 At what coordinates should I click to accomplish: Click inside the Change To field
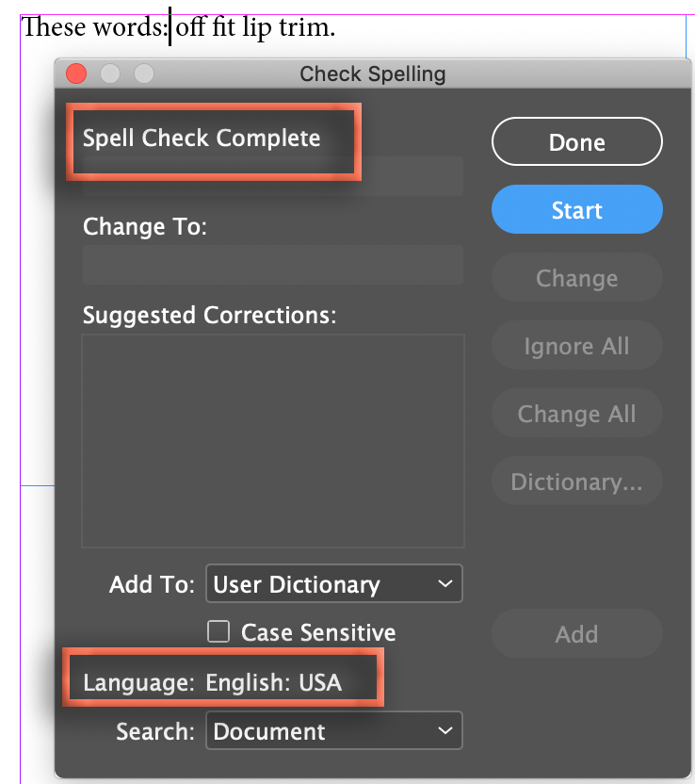(273, 265)
